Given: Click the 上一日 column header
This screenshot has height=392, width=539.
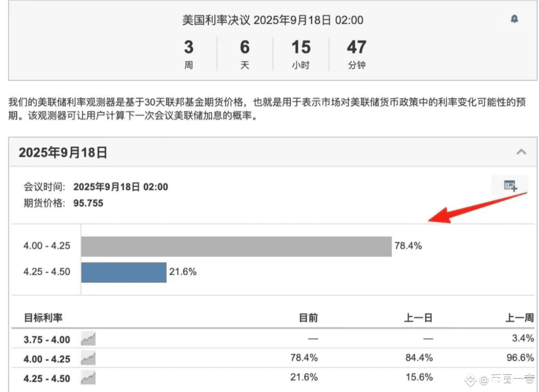Looking at the screenshot, I should (418, 318).
